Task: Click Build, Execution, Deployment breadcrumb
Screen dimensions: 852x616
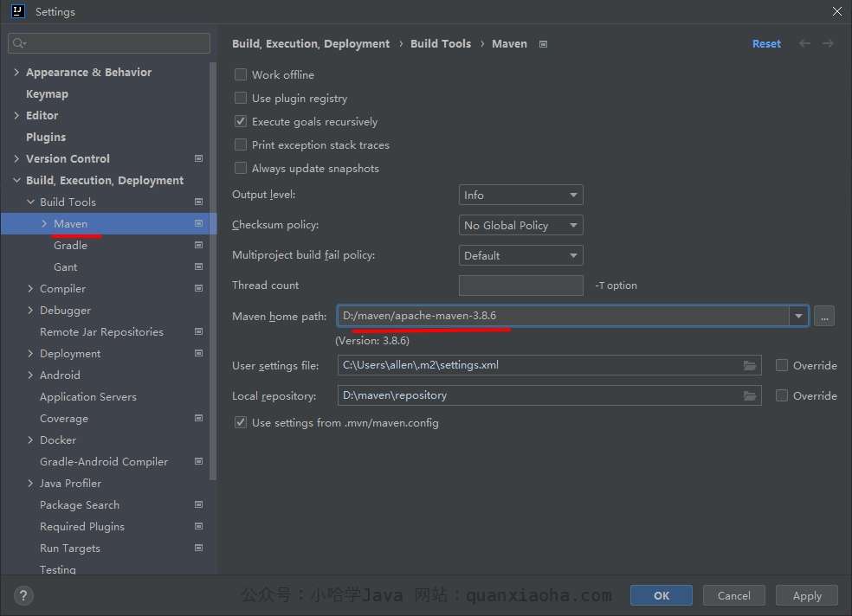Action: click(x=311, y=43)
